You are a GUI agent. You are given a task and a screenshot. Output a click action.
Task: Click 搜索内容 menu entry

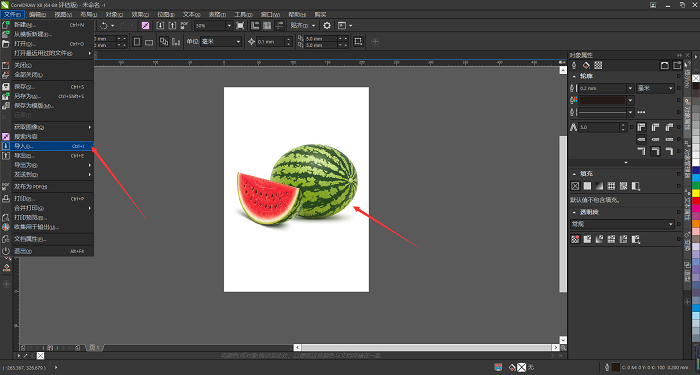(47, 137)
